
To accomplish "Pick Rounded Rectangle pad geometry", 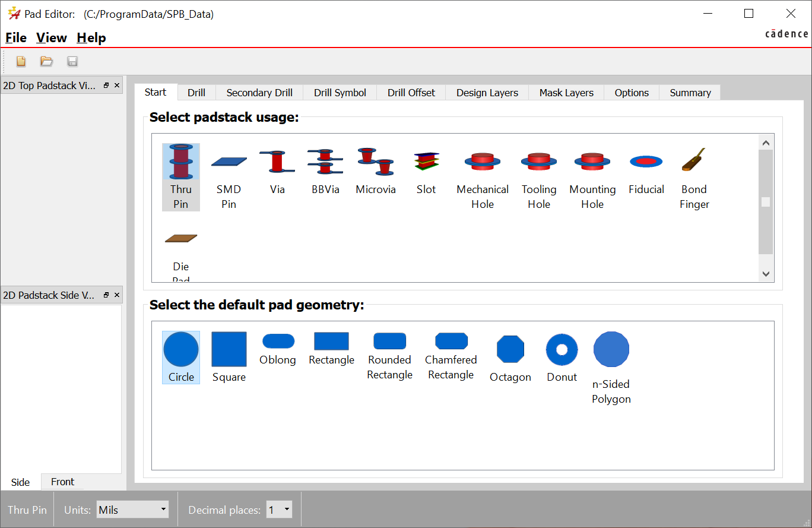I will click(389, 356).
